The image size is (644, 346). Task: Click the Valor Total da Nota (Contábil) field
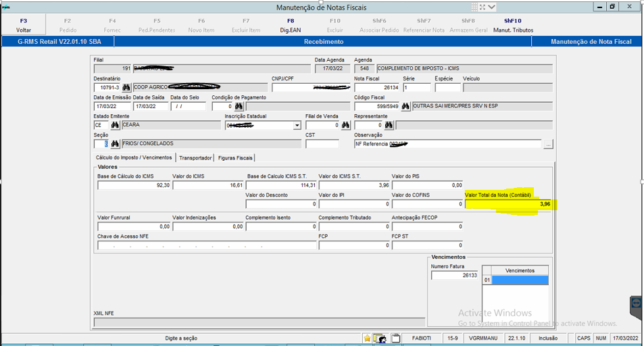(508, 204)
